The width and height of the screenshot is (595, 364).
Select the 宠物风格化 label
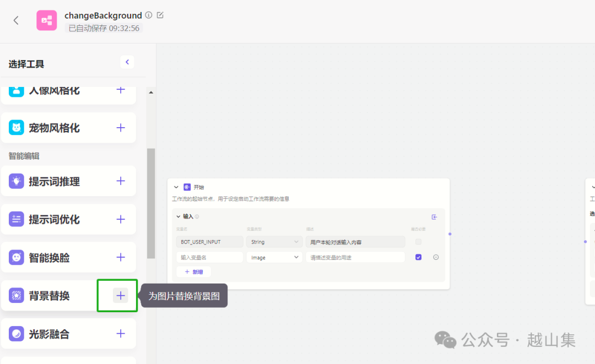point(54,128)
